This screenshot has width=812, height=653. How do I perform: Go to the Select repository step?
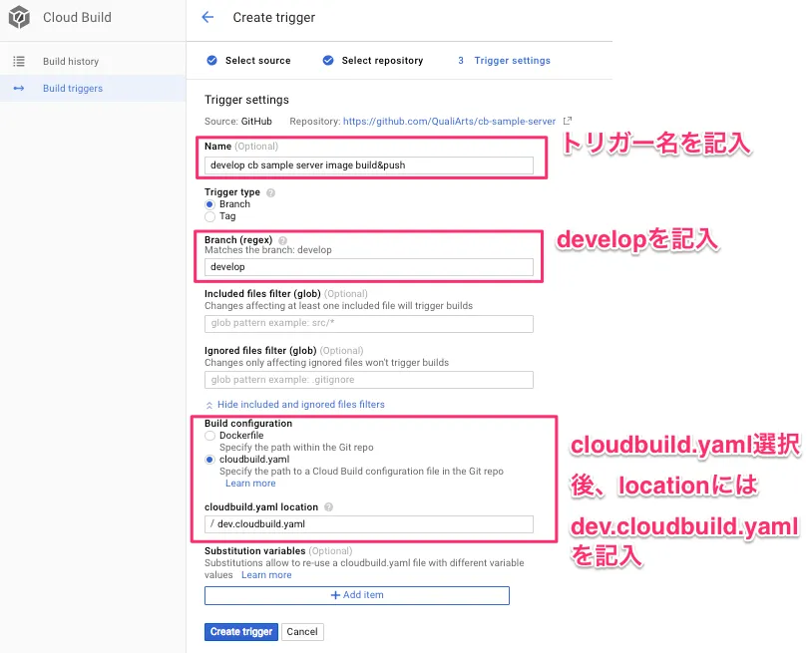click(x=372, y=61)
